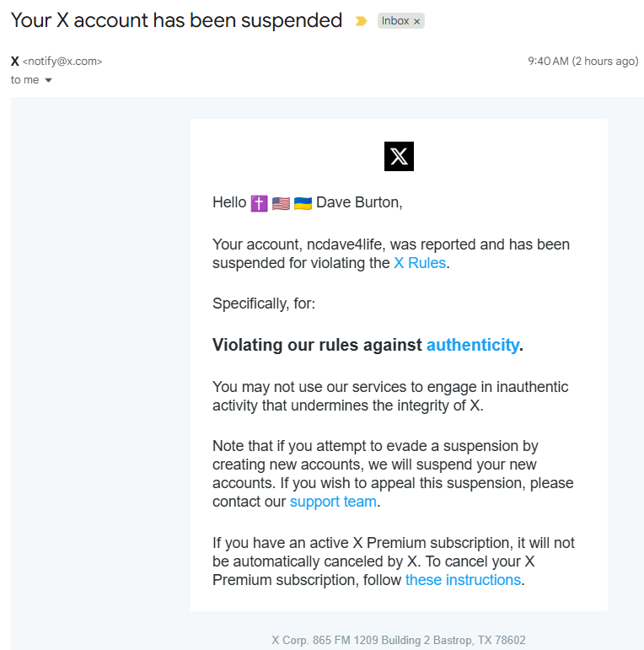Click the email subject line

point(176,20)
